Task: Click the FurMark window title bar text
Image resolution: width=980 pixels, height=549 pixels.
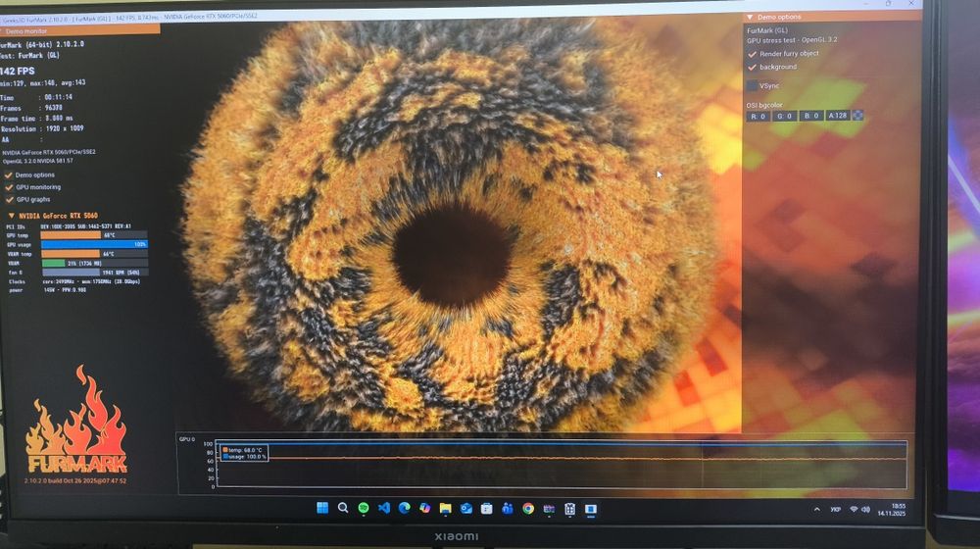Action: [x=129, y=19]
